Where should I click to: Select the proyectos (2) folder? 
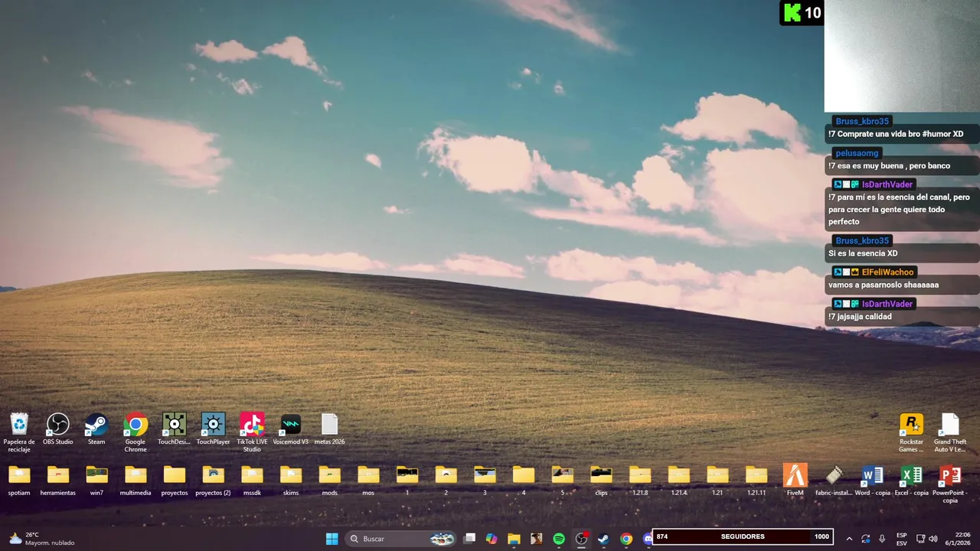(x=213, y=481)
